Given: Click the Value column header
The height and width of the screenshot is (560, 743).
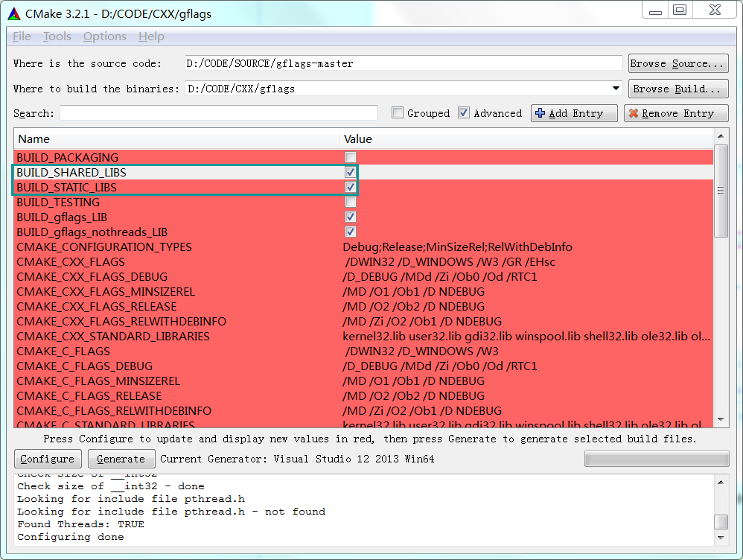Looking at the screenshot, I should coord(526,139).
